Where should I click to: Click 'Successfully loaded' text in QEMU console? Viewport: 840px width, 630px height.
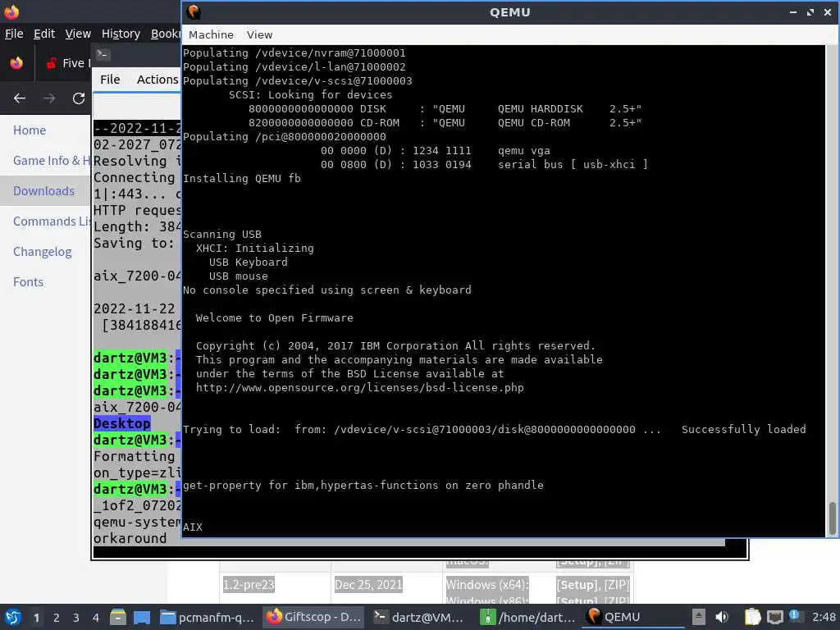pos(743,429)
